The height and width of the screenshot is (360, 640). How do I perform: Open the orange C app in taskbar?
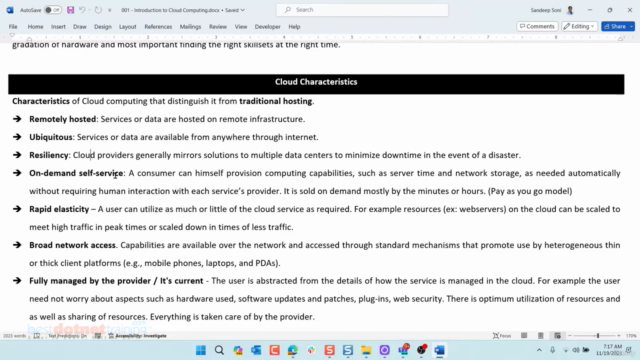pos(274,350)
